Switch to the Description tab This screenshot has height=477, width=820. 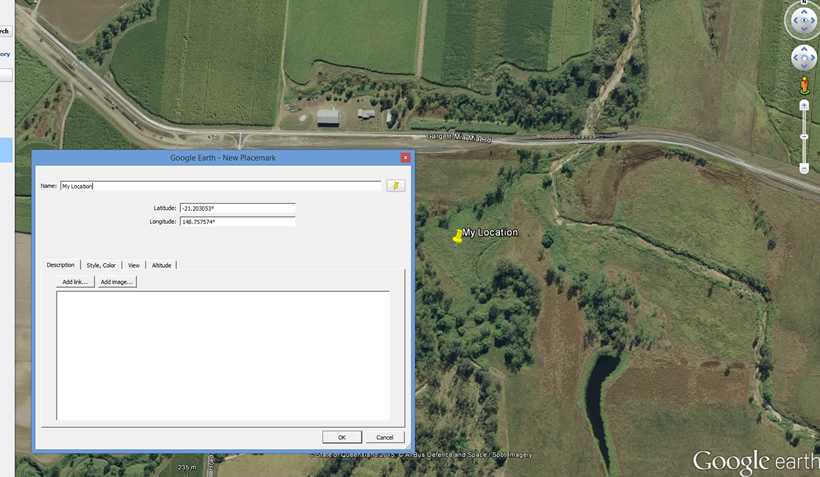point(61,265)
